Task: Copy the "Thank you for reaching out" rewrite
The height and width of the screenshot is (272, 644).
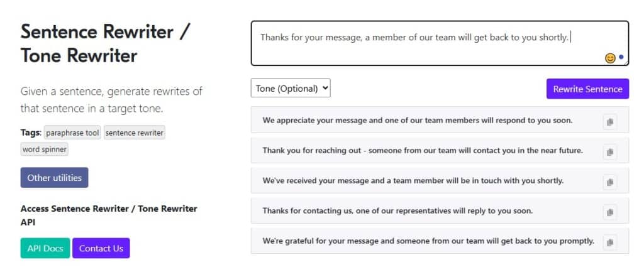Action: point(609,151)
